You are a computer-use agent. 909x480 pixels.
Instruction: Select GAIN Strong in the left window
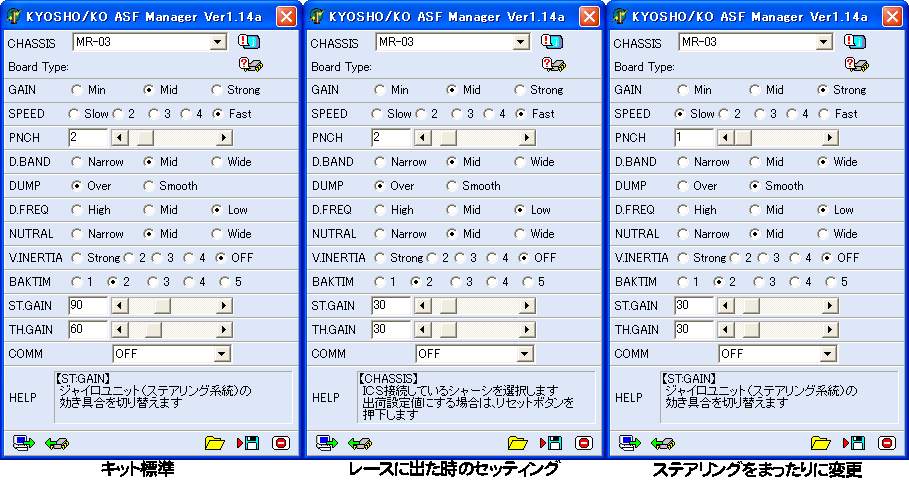coord(217,90)
